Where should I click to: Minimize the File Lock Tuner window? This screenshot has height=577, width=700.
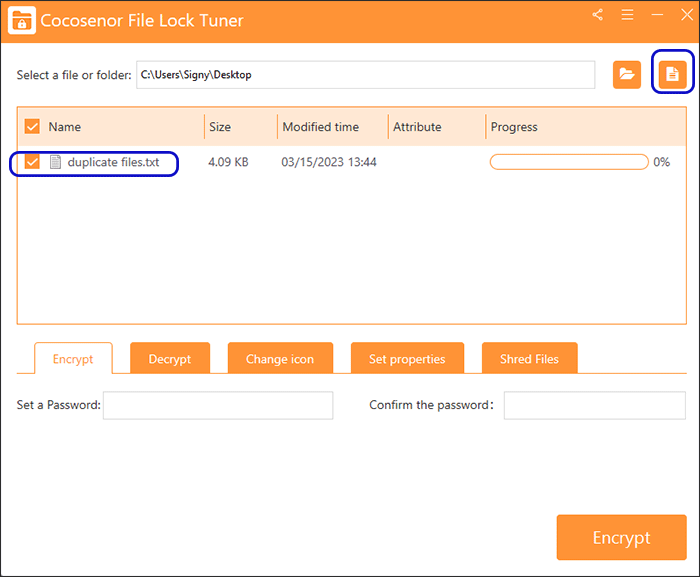657,15
